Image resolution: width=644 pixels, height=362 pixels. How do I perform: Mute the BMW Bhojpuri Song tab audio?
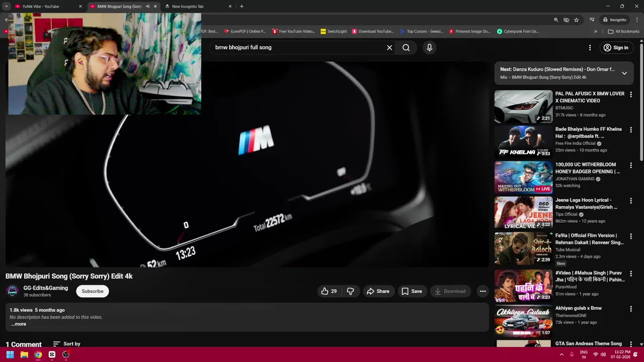[147, 7]
